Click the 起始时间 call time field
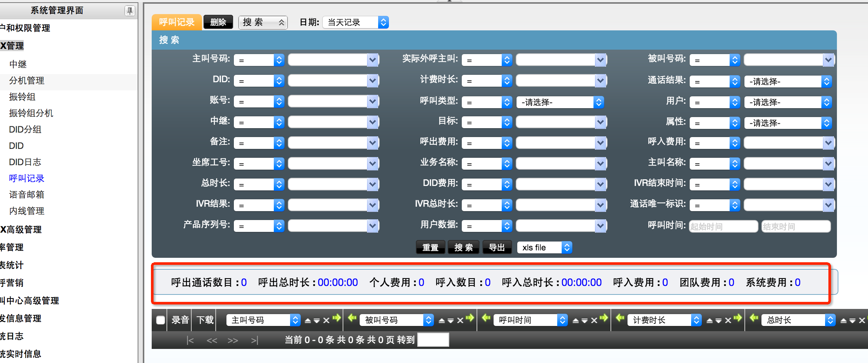The width and height of the screenshot is (868, 363). pyautogui.click(x=723, y=226)
